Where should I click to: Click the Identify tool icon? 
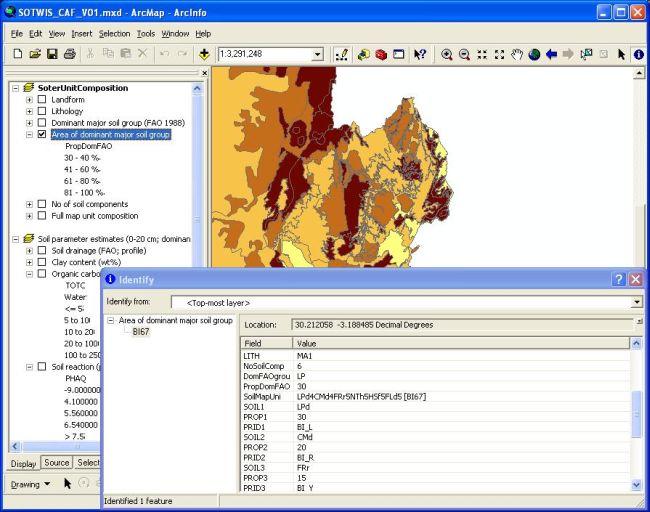pyautogui.click(x=638, y=54)
